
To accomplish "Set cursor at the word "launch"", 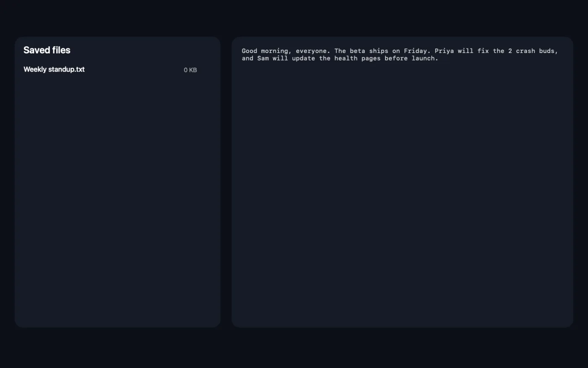I will coord(423,58).
